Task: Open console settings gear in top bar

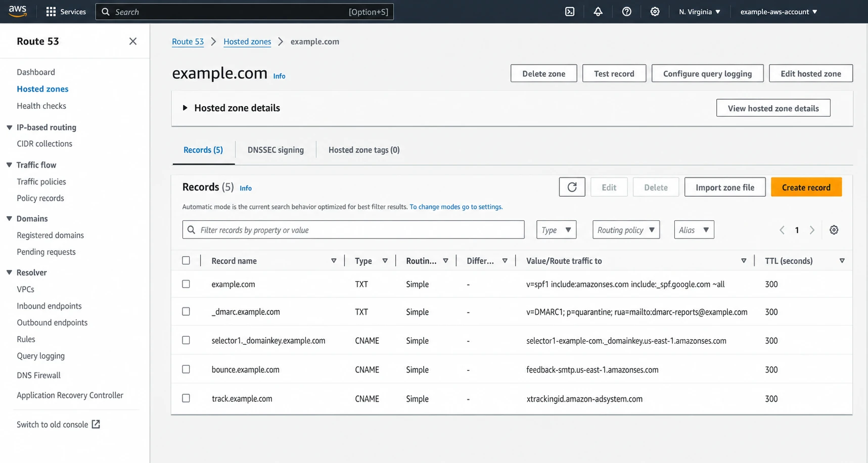Action: tap(655, 12)
